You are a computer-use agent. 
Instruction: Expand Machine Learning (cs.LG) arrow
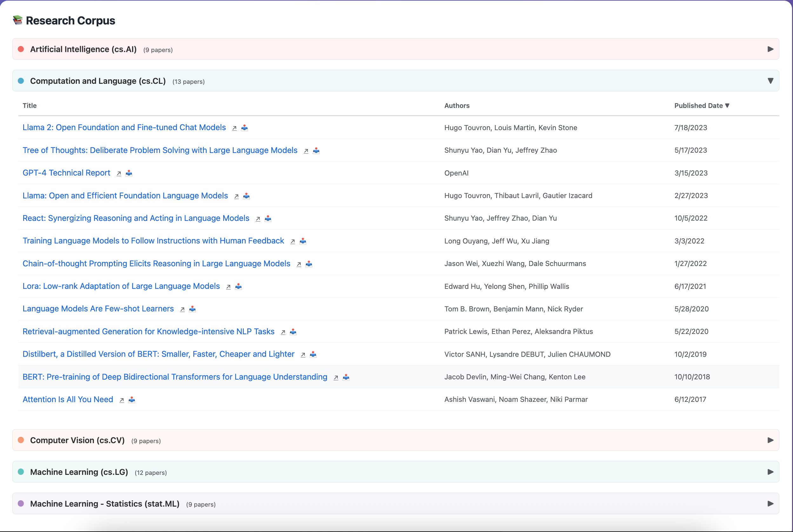coord(770,472)
